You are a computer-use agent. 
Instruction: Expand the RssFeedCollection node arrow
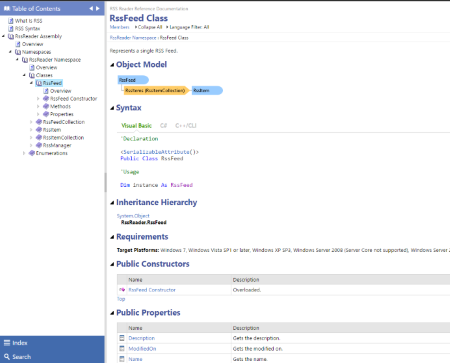[31, 122]
